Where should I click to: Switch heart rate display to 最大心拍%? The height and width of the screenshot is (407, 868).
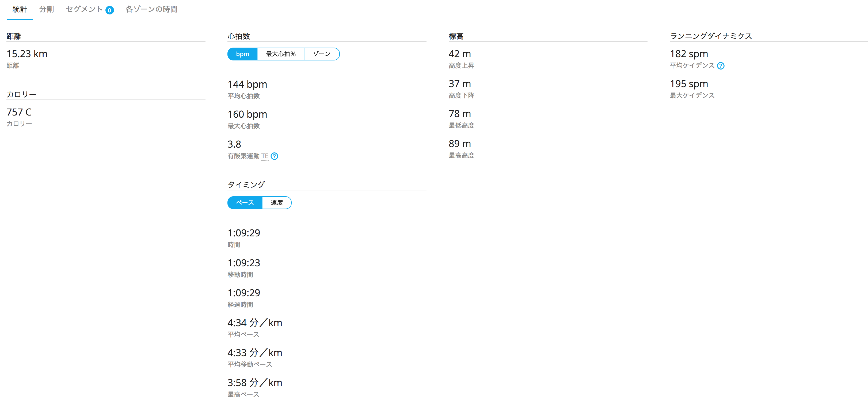(x=281, y=54)
